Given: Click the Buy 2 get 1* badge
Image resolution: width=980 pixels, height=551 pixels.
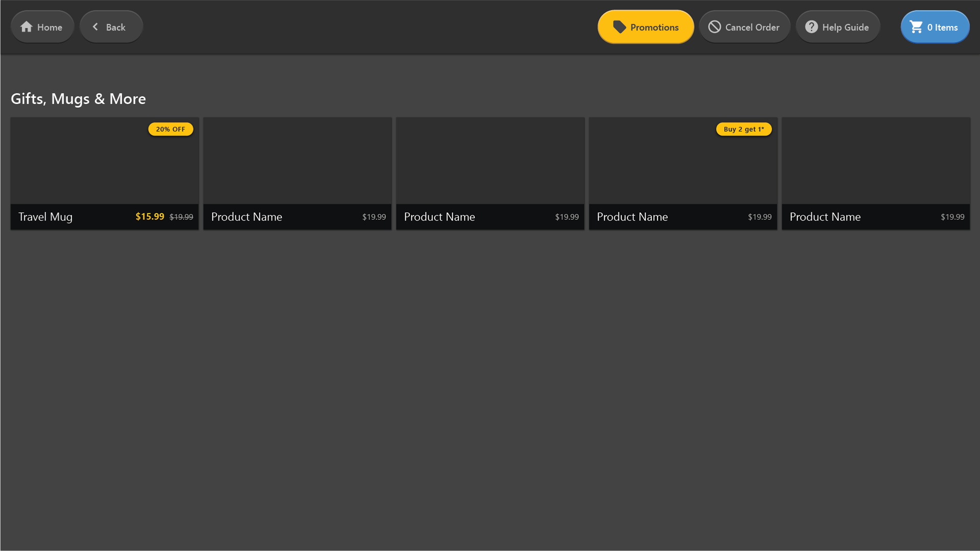Looking at the screenshot, I should [744, 129].
